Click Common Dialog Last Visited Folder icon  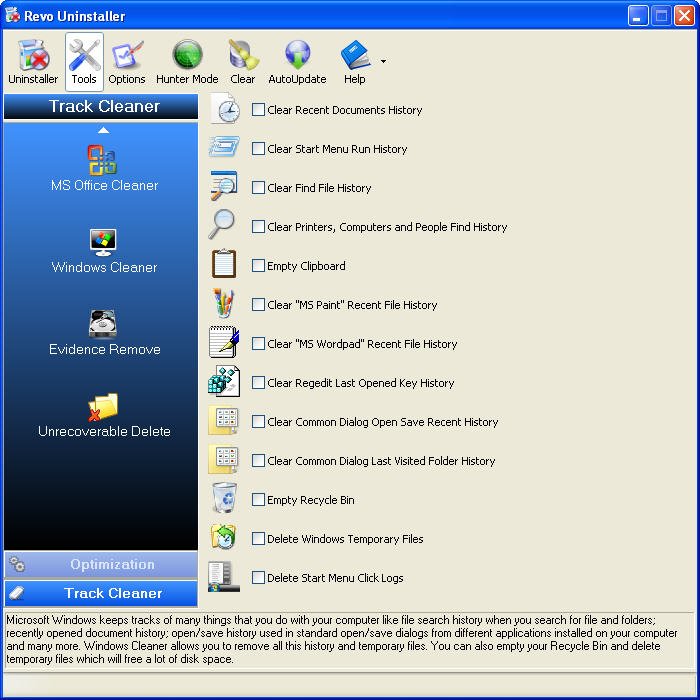click(x=224, y=459)
